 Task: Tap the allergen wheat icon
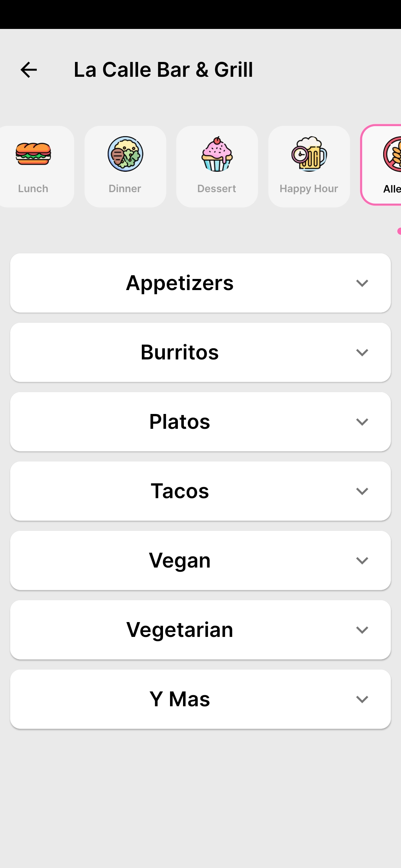pyautogui.click(x=392, y=154)
